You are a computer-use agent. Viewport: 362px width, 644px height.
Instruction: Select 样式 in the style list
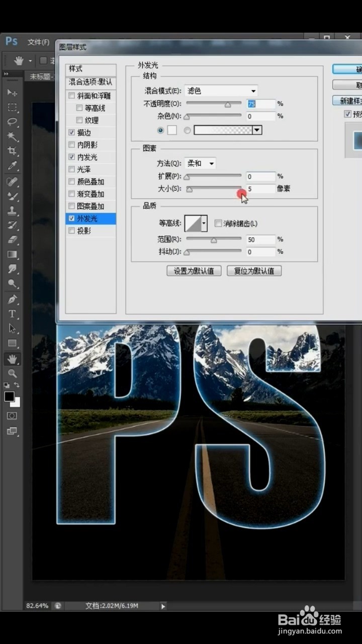tap(91, 69)
